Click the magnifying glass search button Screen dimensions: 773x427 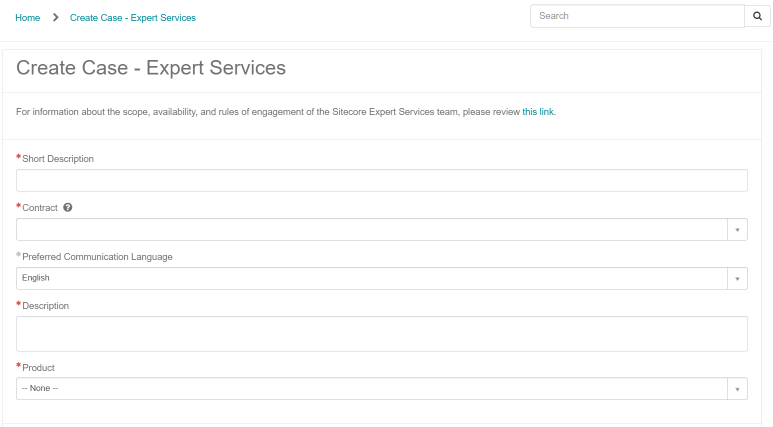758,16
